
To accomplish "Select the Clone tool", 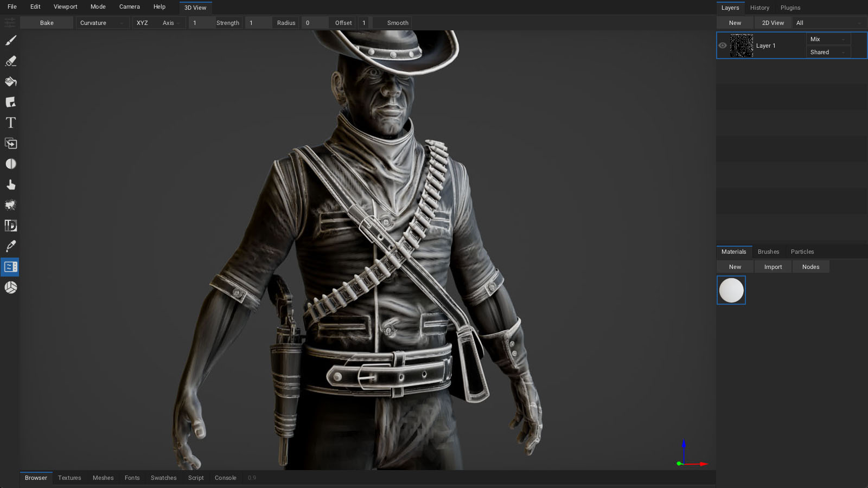I will (11, 144).
